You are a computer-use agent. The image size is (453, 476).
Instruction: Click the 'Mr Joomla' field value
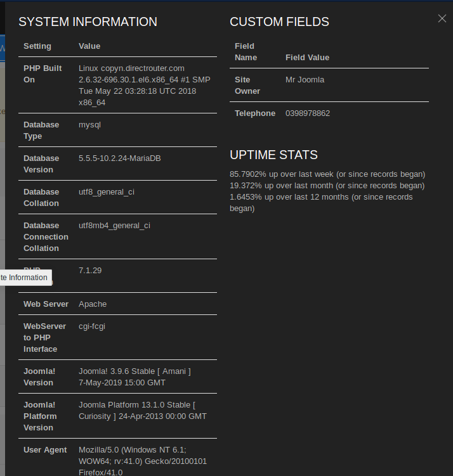pyautogui.click(x=305, y=80)
